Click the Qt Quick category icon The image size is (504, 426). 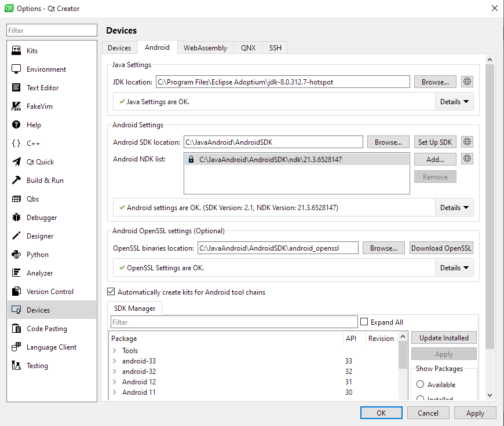[16, 162]
